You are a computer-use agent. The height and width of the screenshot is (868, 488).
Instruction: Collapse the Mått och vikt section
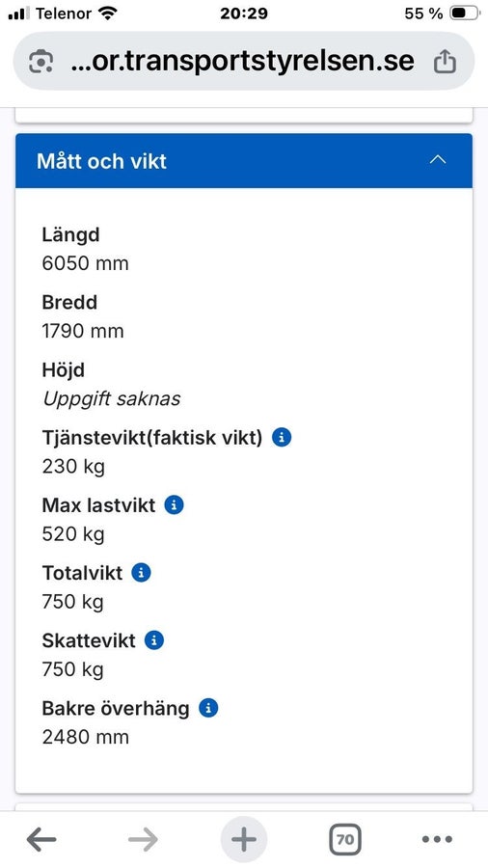point(438,160)
